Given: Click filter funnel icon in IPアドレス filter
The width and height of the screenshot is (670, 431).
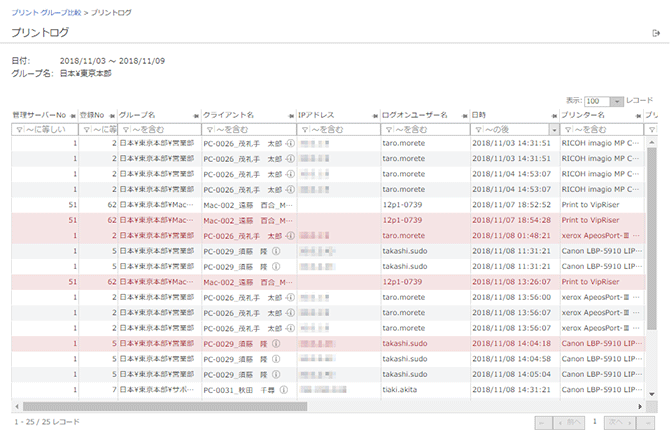Looking at the screenshot, I should pos(304,130).
